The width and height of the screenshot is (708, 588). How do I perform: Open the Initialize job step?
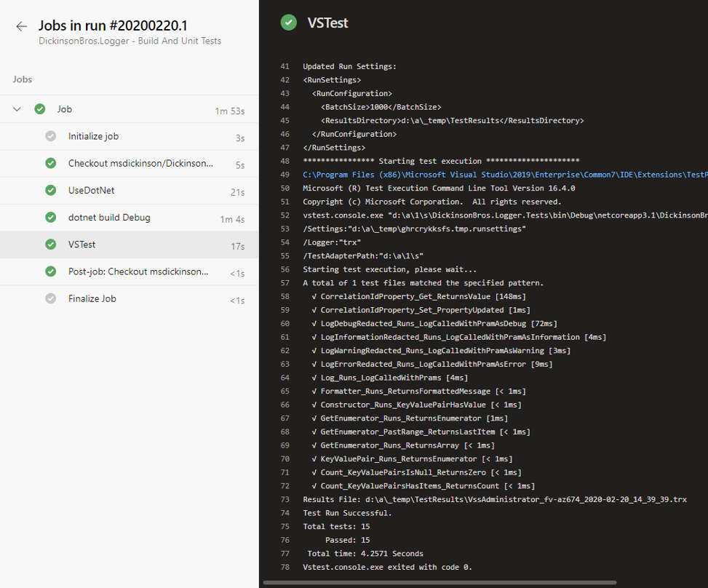[129, 136]
